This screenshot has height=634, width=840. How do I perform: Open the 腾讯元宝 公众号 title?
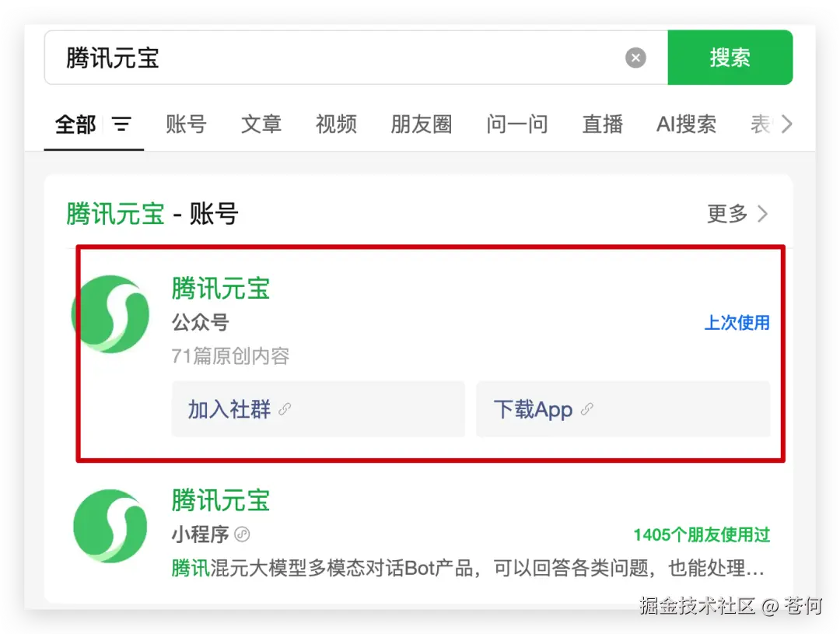(x=221, y=289)
